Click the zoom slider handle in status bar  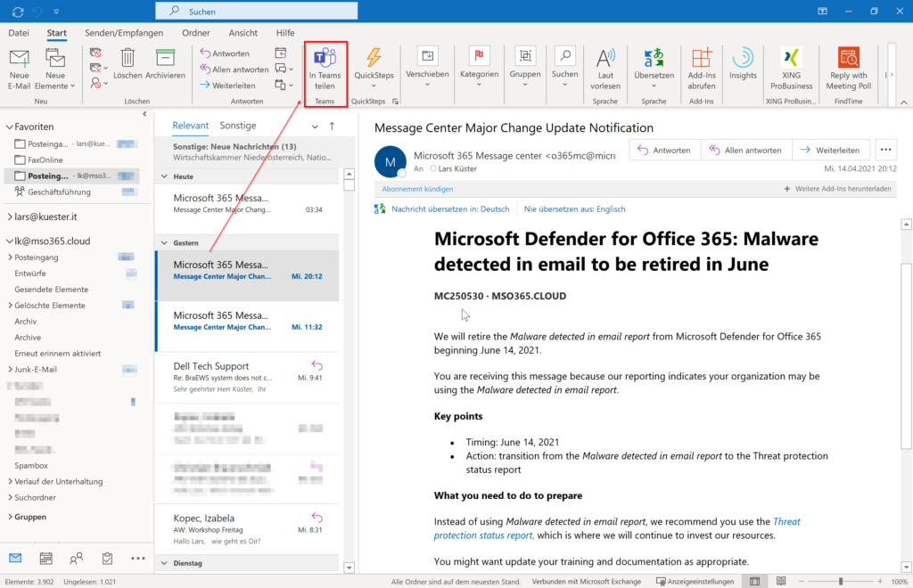point(841,581)
